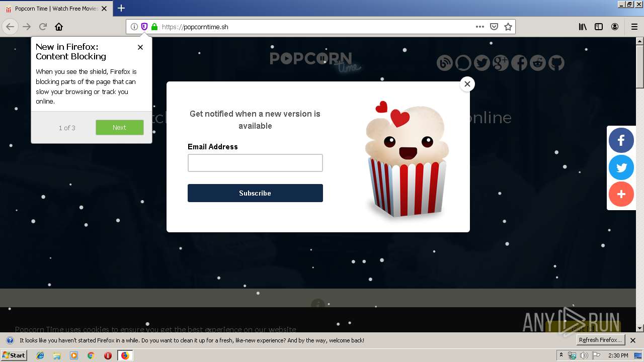
Task: Open the Facebook header icon
Action: click(x=519, y=63)
